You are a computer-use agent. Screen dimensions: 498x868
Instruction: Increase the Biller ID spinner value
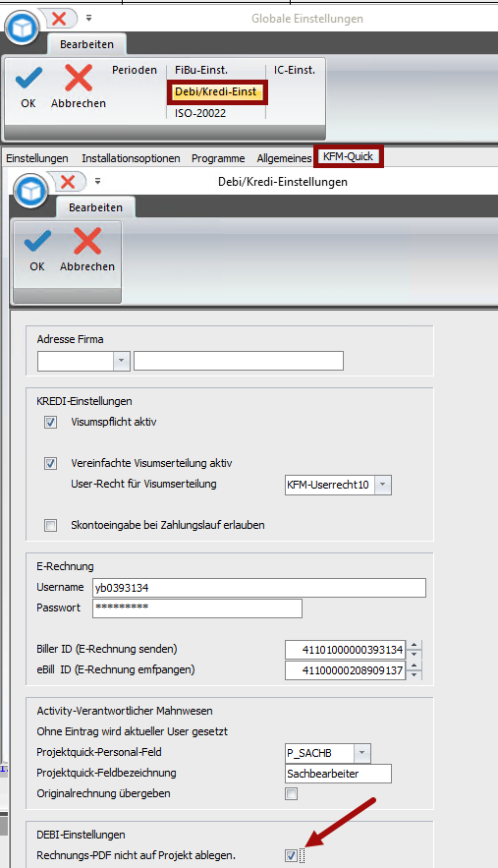pyautogui.click(x=414, y=645)
